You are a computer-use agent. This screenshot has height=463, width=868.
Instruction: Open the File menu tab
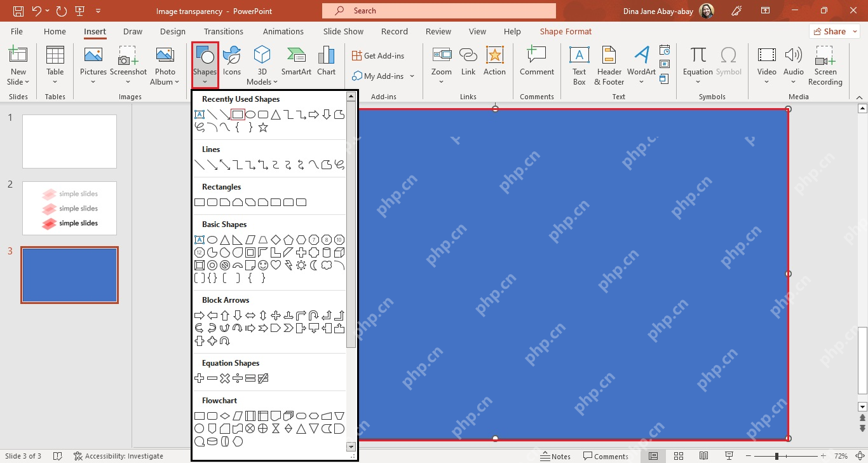click(x=17, y=31)
